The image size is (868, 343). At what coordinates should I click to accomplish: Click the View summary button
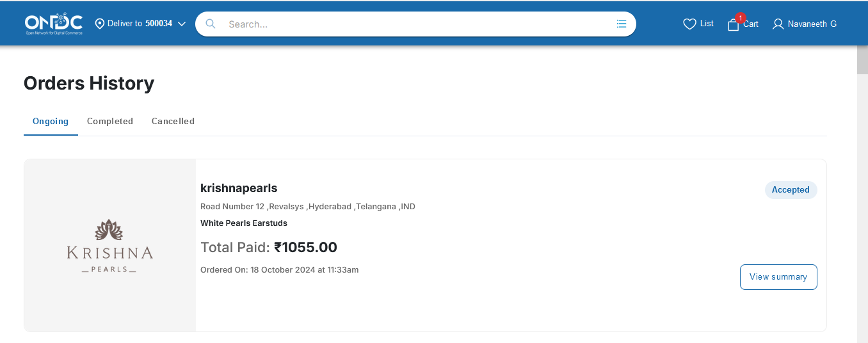click(778, 277)
